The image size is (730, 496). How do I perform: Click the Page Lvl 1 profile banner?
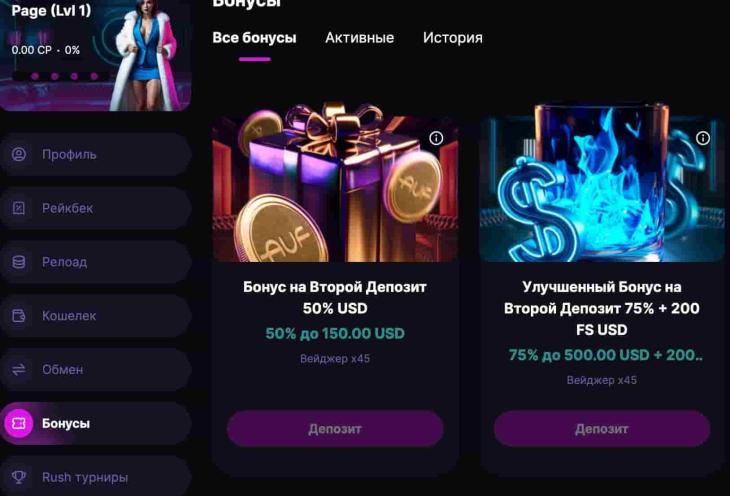click(95, 55)
